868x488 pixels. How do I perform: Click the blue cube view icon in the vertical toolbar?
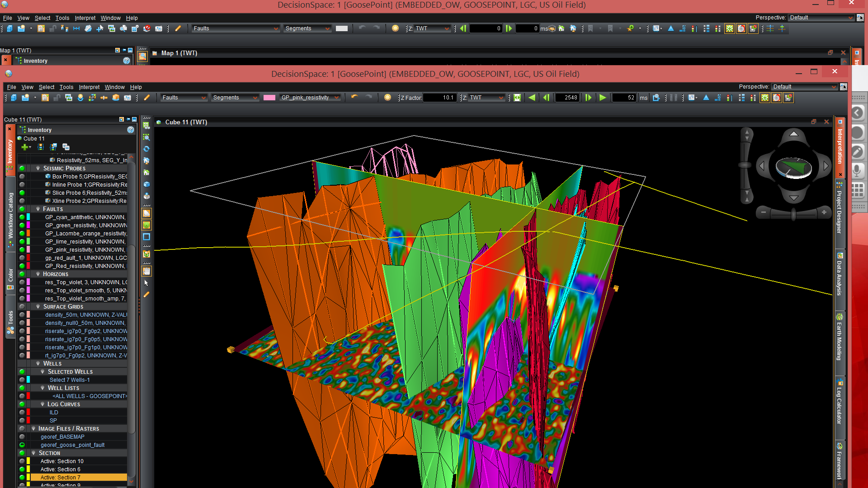146,184
